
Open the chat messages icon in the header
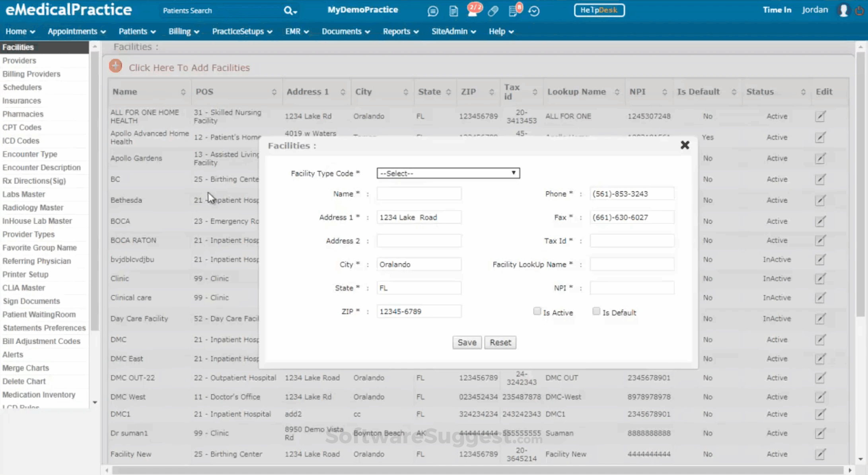pos(433,11)
